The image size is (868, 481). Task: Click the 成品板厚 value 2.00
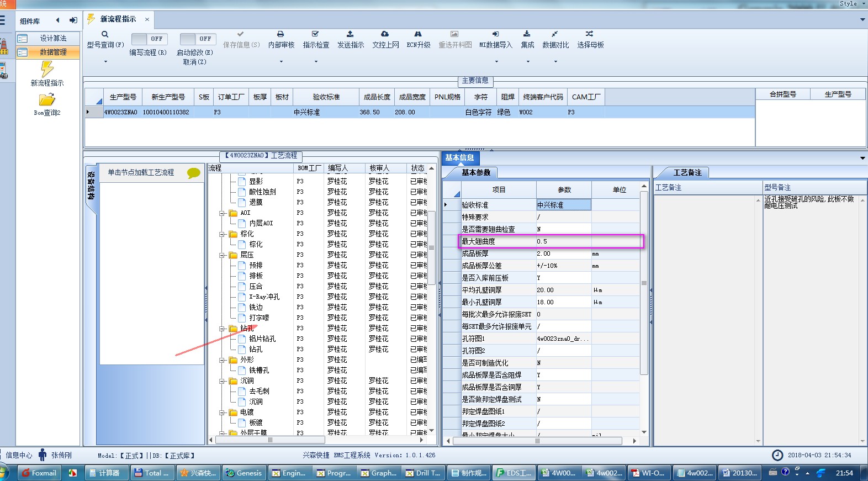(x=563, y=253)
